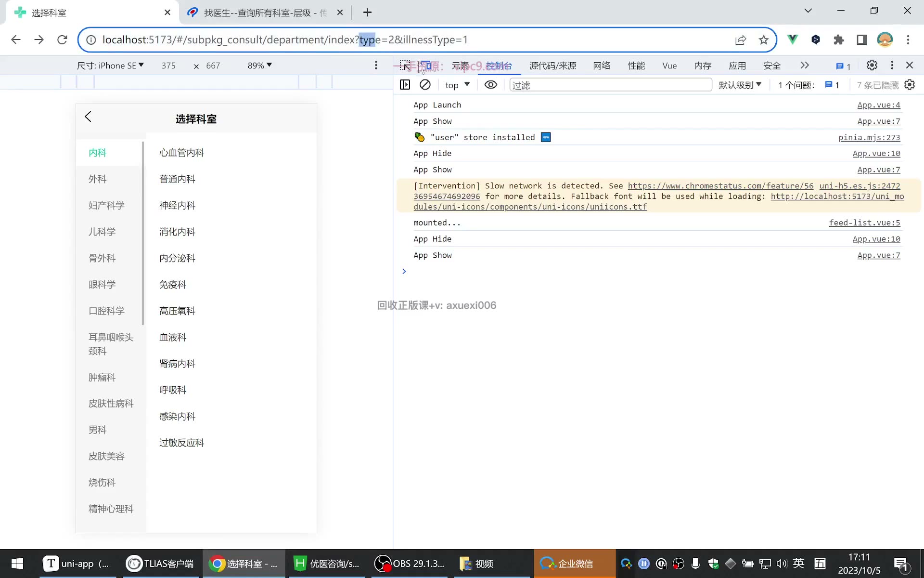
Task: Toggle browser side panel icon
Action: (x=862, y=39)
